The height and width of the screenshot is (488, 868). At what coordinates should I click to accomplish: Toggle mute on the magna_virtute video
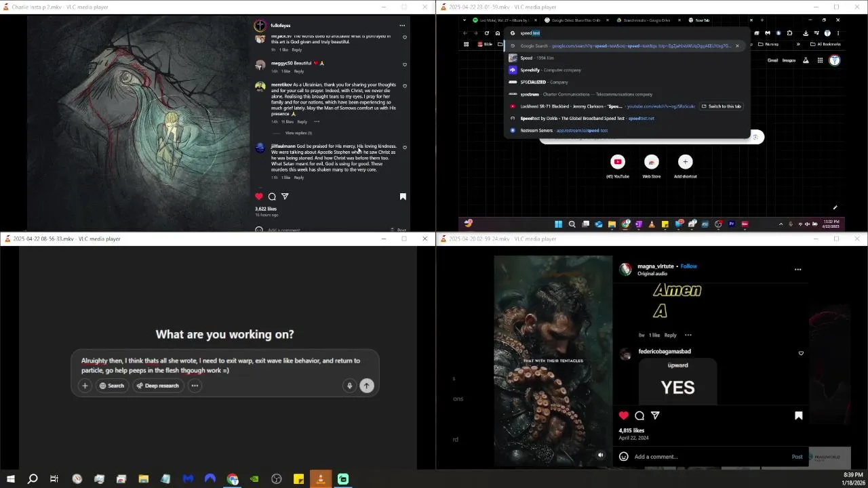600,455
